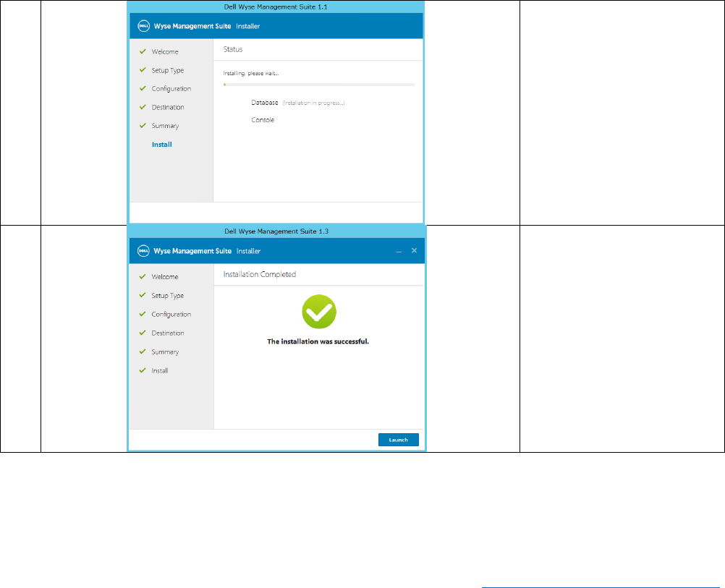The width and height of the screenshot is (725, 588).
Task: Click the 'Installing, please wait..' text
Action: [x=251, y=73]
